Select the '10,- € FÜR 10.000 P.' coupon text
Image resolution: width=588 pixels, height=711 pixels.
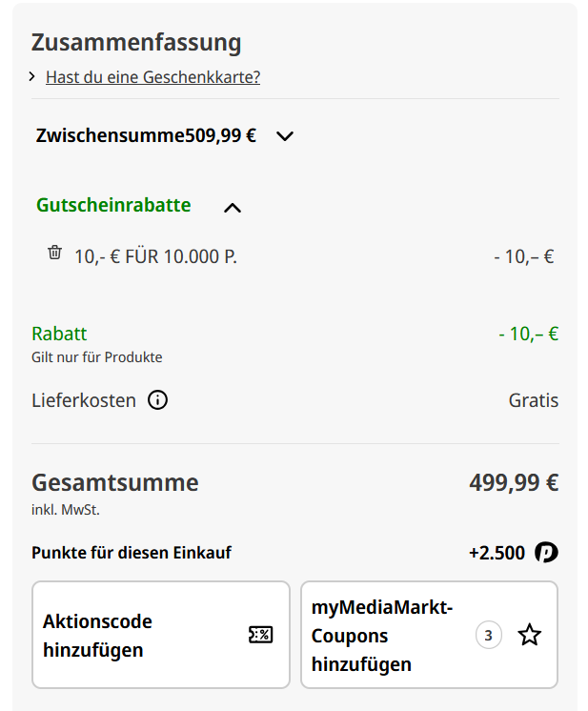point(155,255)
